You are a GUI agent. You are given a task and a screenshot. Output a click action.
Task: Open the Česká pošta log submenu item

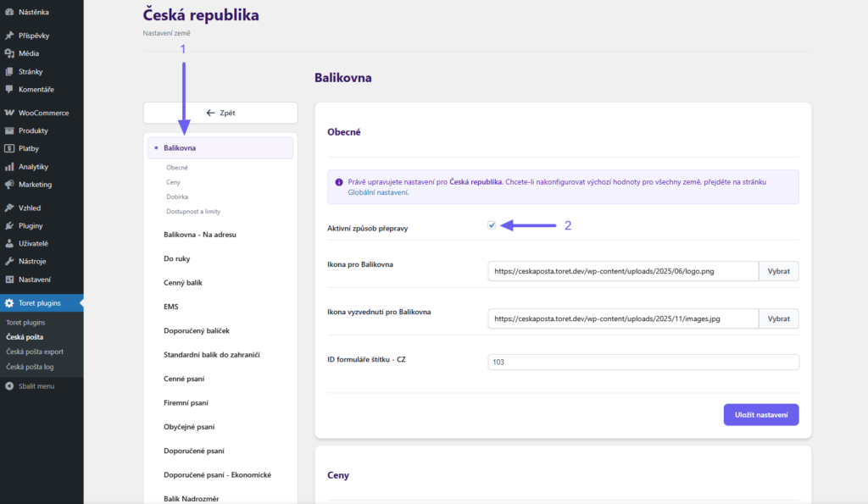click(30, 366)
